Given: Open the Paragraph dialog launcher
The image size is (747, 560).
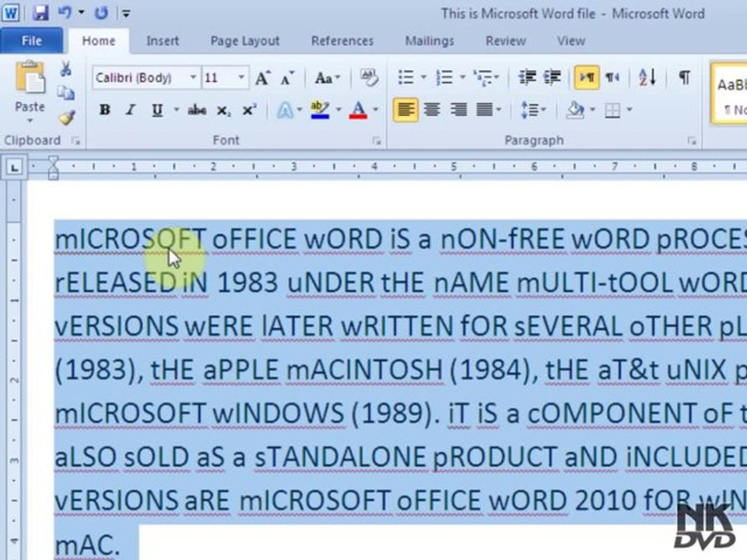Looking at the screenshot, I should [x=692, y=141].
